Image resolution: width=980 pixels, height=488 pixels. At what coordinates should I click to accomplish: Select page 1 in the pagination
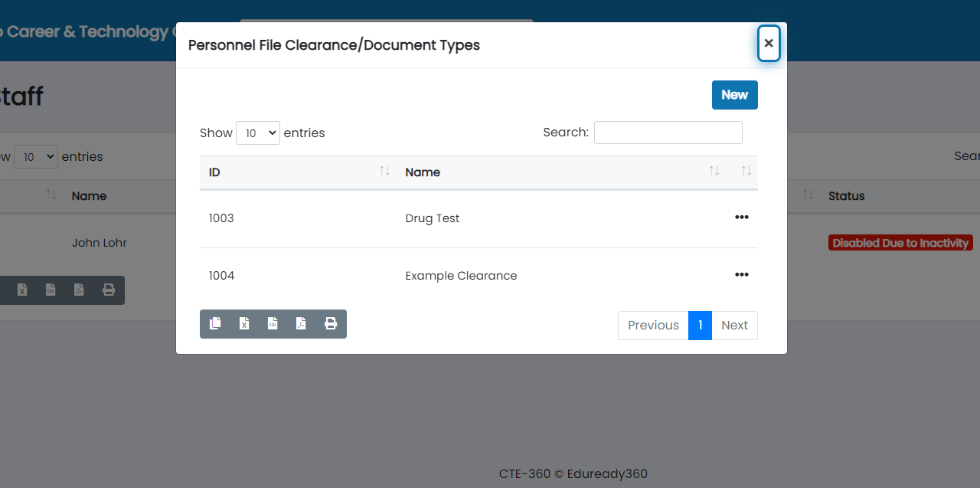coord(700,326)
